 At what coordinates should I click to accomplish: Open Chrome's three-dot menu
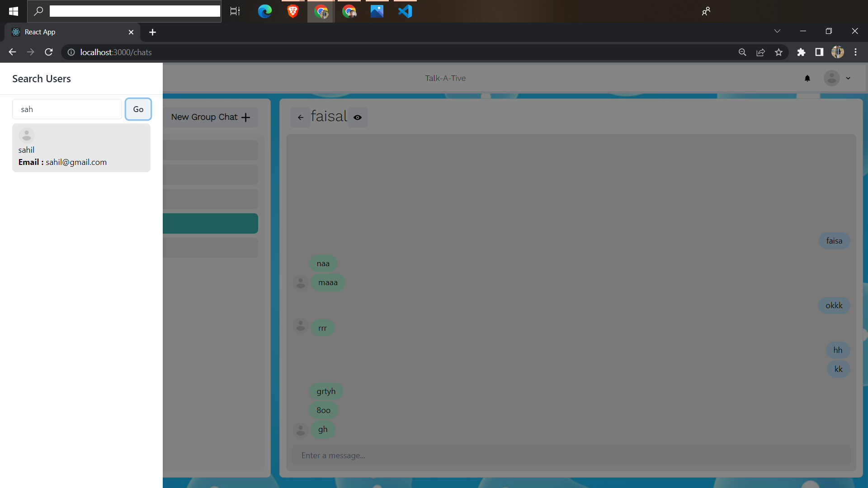pos(855,52)
